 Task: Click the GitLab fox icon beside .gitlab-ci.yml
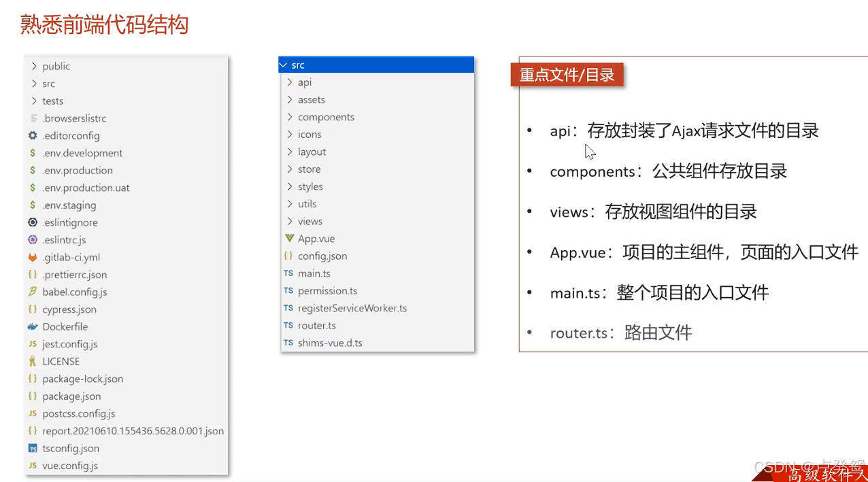[33, 257]
